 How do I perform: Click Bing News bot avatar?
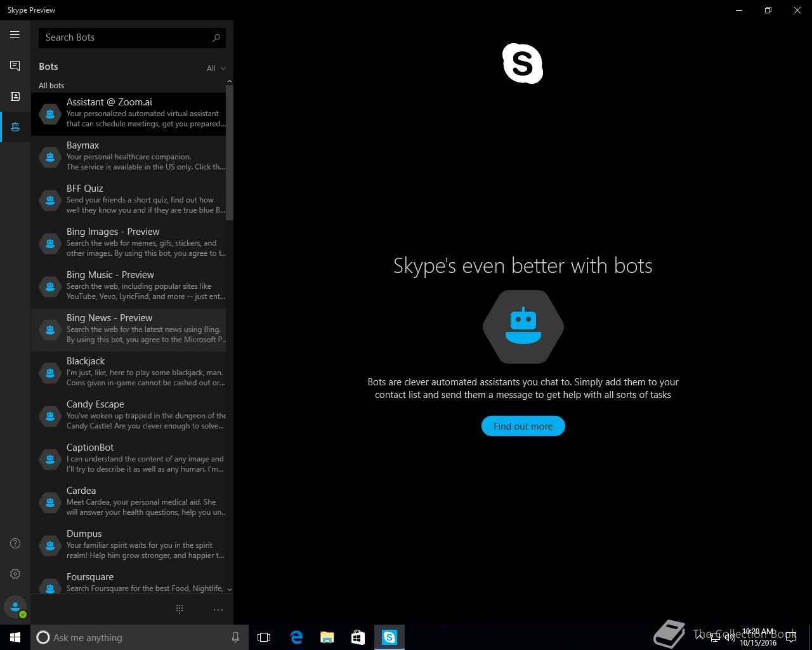pos(50,329)
